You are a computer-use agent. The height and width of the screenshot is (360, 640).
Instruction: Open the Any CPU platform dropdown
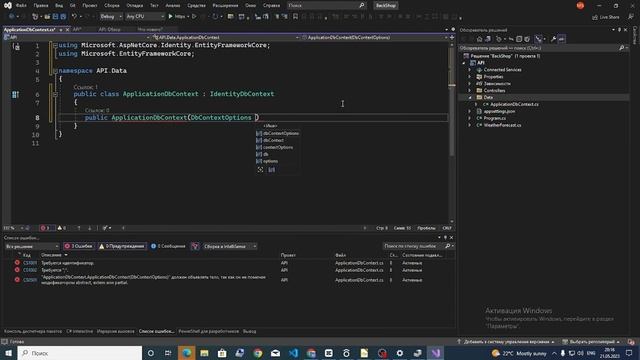click(145, 16)
